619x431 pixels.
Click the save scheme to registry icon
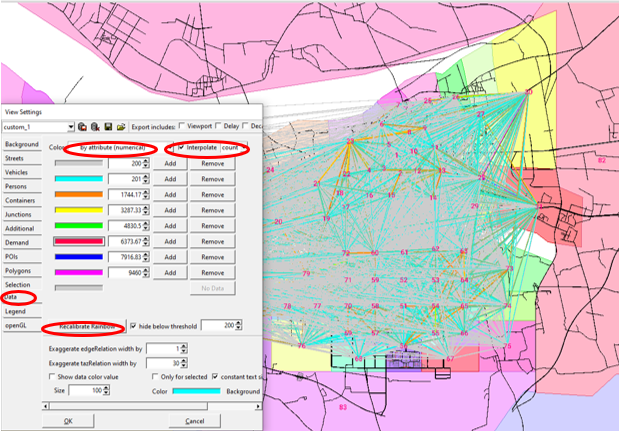(x=83, y=127)
